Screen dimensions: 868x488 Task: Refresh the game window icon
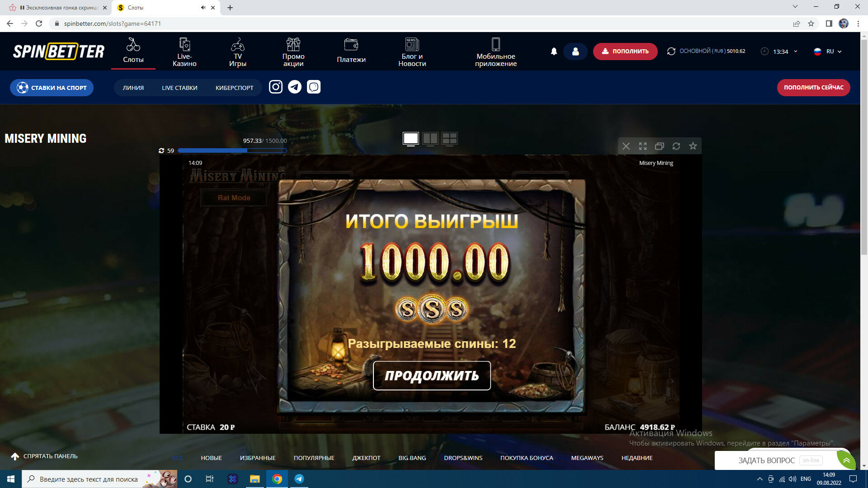coord(676,146)
